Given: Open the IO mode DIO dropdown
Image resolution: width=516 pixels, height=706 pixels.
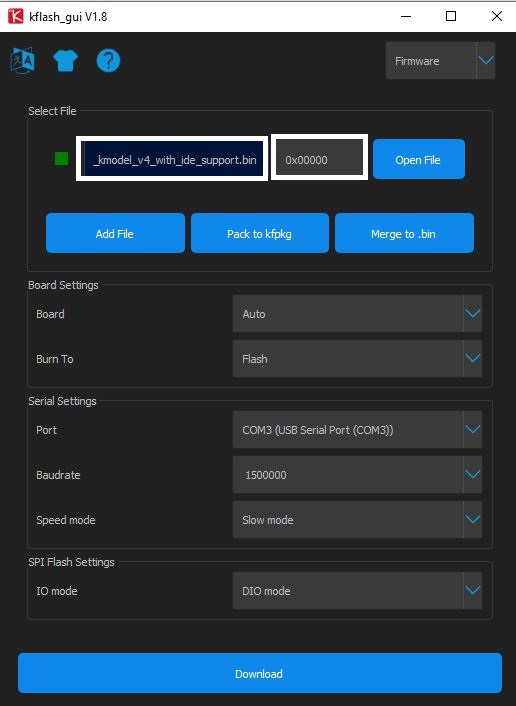Looking at the screenshot, I should pos(357,591).
